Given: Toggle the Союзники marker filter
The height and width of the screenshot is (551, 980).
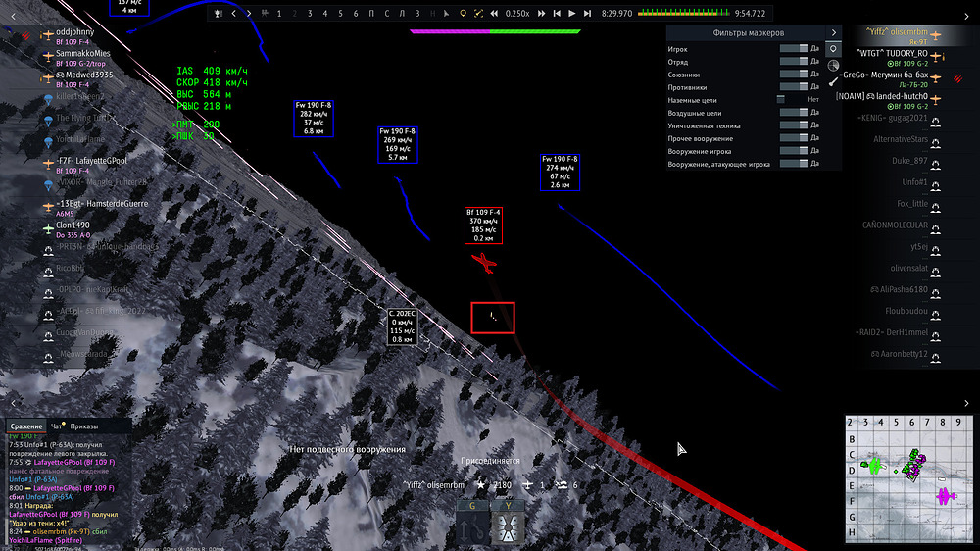Looking at the screenshot, I should pyautogui.click(x=794, y=74).
